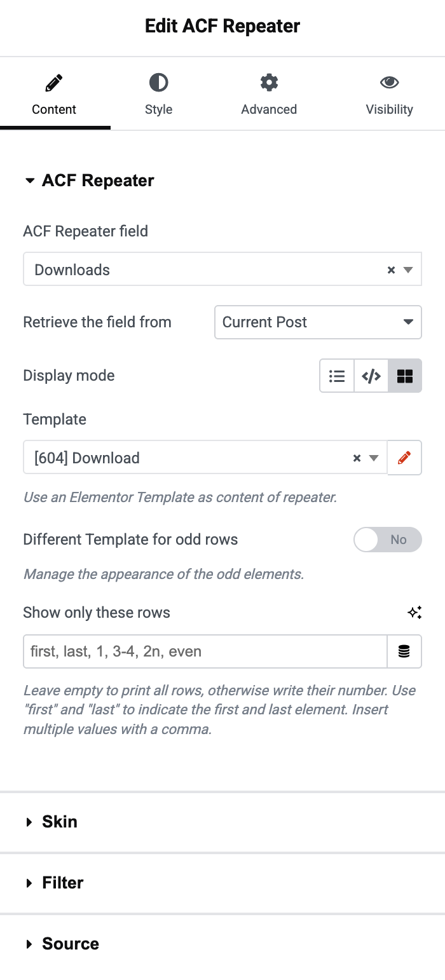The width and height of the screenshot is (445, 980).
Task: Select code display mode icon
Action: pyautogui.click(x=371, y=376)
